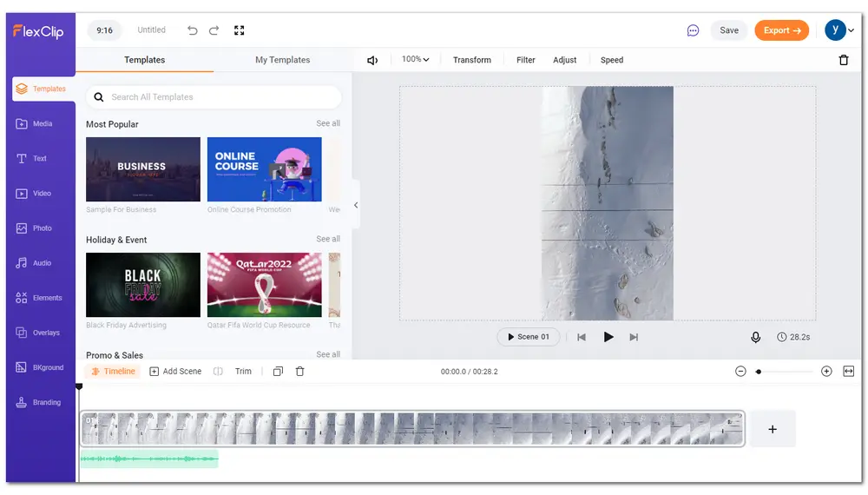Click the redo arrow icon
Viewport: 868px width, 495px height.
(214, 30)
